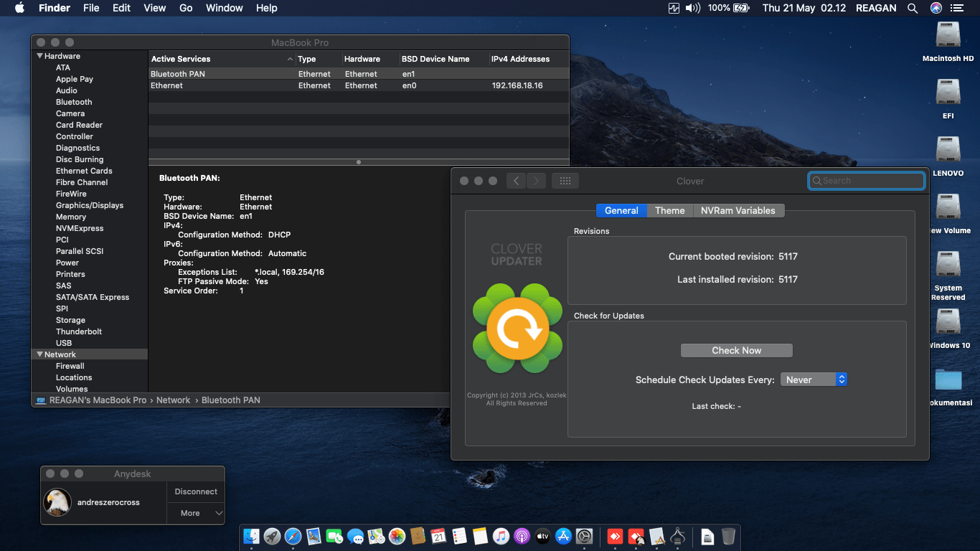Open Spotlight search in the menu bar
The width and height of the screenshot is (980, 551).
coord(913,8)
